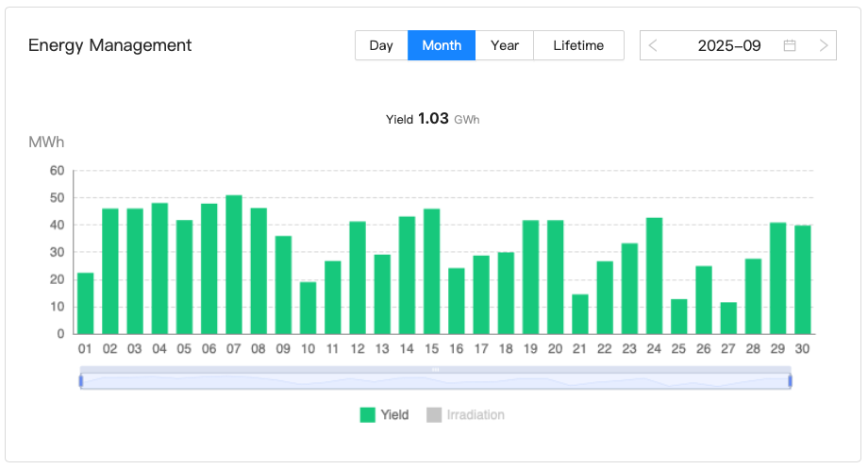Select the Month view tab
This screenshot has width=868, height=469.
(442, 45)
